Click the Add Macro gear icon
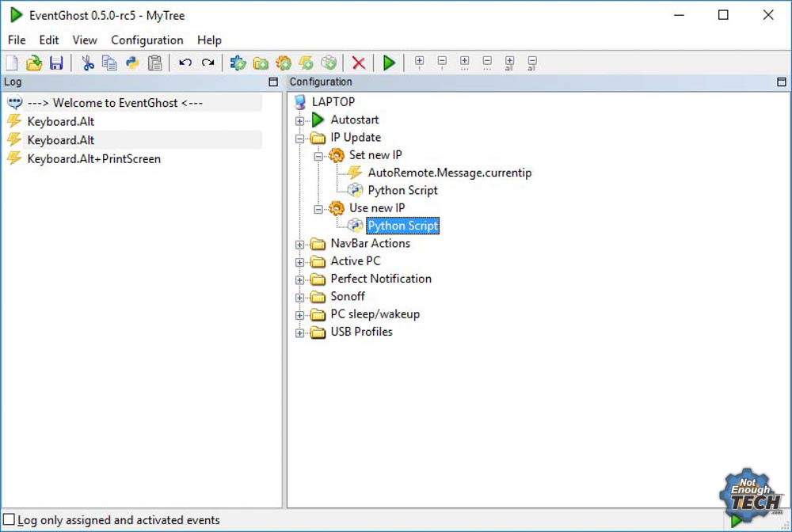 point(284,63)
